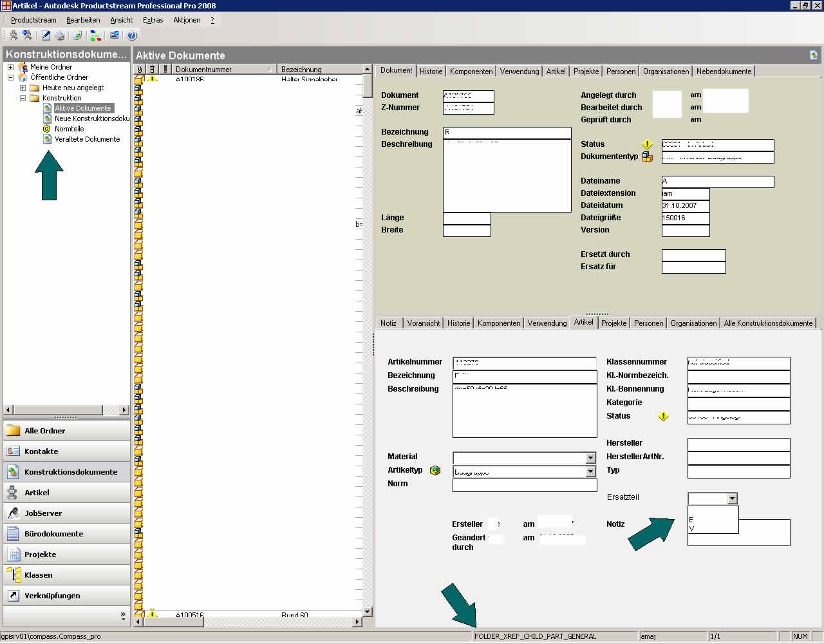Open the colored structure diagram tool
824x644 pixels.
96,35
